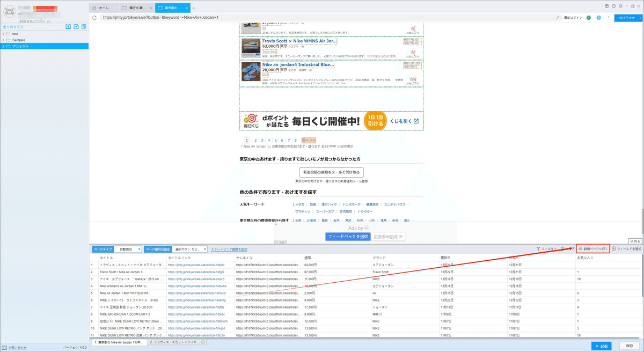Open the Travis Scott × Nike WMNS Air Jor listing
The width and height of the screenshot is (644, 352).
[x=299, y=41]
